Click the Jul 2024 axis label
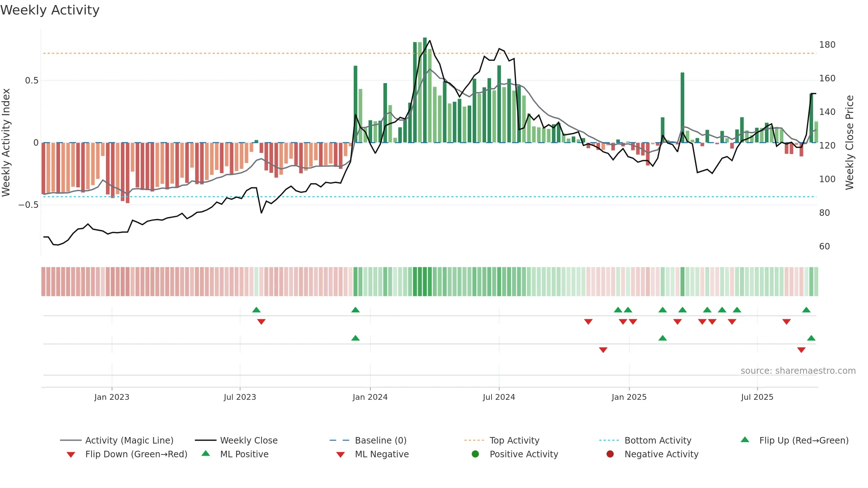868x488 pixels. pyautogui.click(x=499, y=397)
